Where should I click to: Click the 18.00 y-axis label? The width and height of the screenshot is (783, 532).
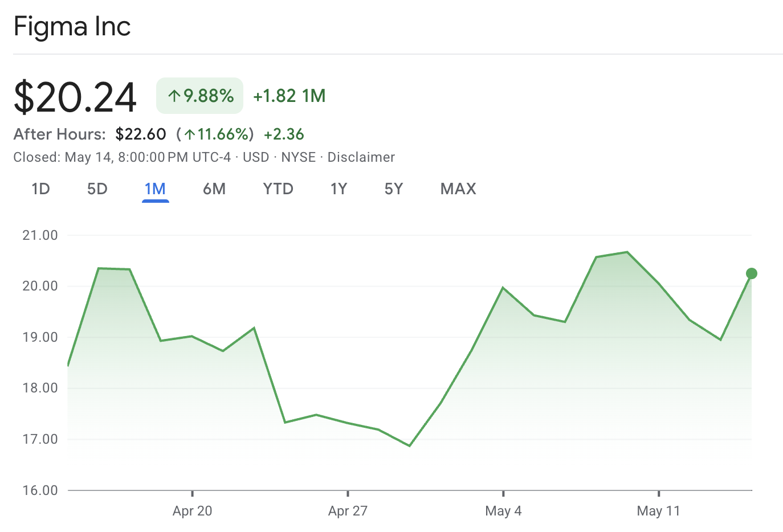tap(40, 388)
